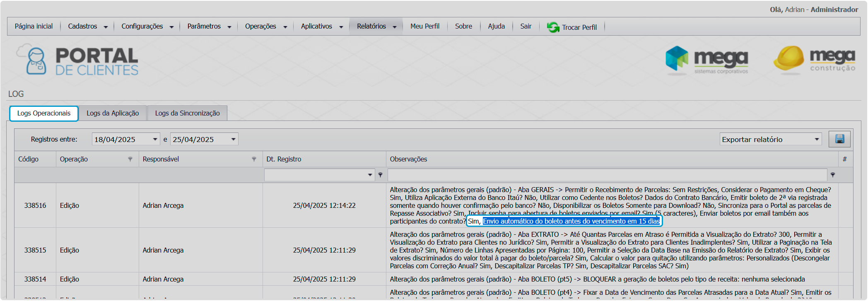Open the Dt. Registro filter dropdown
This screenshot has width=868, height=301.
click(x=370, y=175)
